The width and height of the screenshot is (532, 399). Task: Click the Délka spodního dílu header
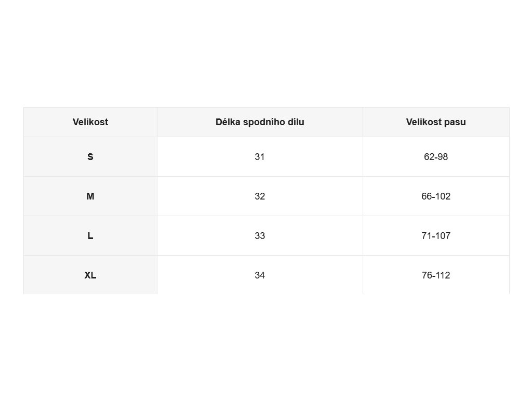(260, 122)
